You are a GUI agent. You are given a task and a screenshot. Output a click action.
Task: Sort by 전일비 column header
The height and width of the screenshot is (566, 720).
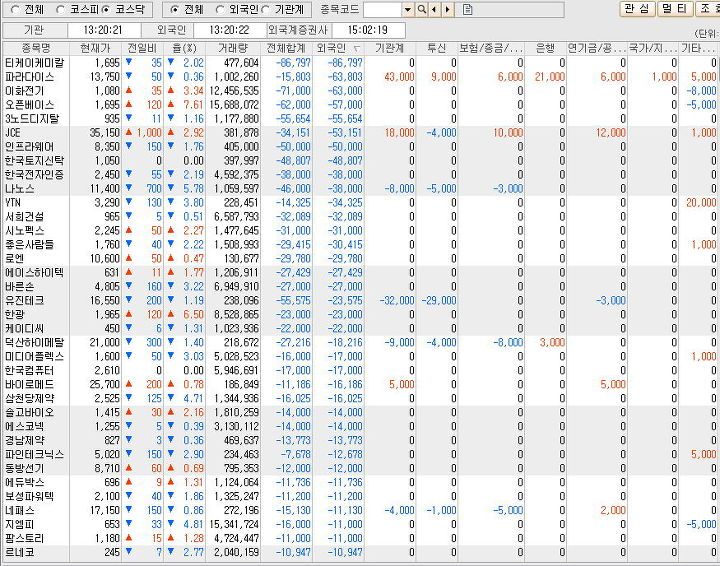coord(142,48)
